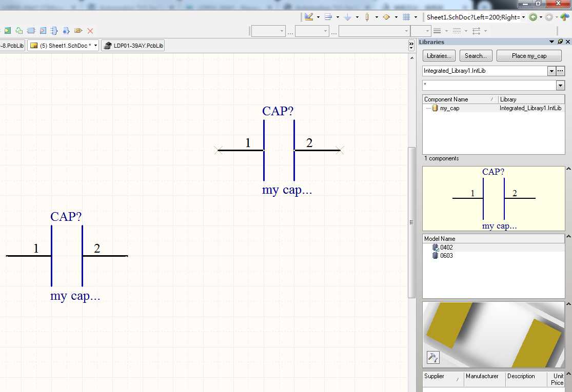Open the grid settings icon

coord(406,17)
